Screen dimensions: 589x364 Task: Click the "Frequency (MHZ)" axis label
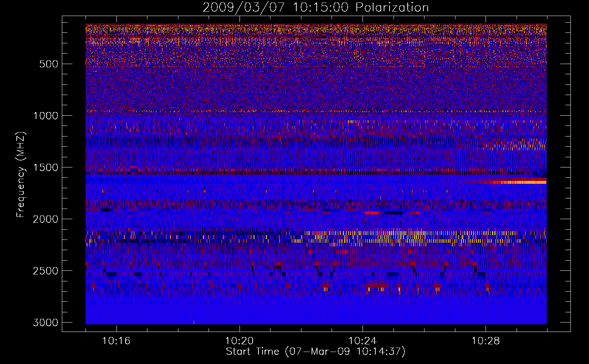pos(21,175)
